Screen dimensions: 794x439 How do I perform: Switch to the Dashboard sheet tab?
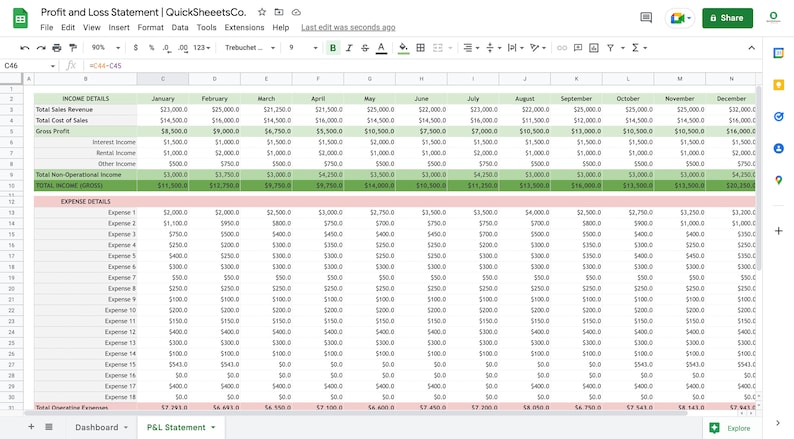point(97,427)
